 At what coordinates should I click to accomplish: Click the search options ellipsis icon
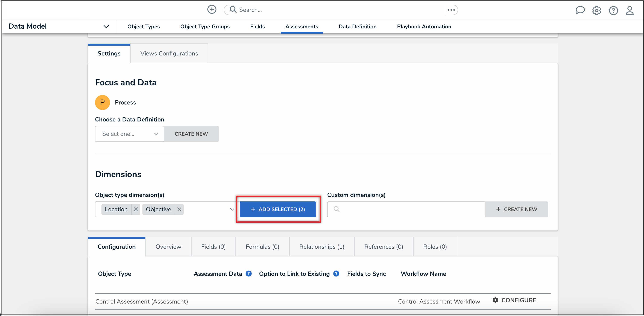(451, 10)
